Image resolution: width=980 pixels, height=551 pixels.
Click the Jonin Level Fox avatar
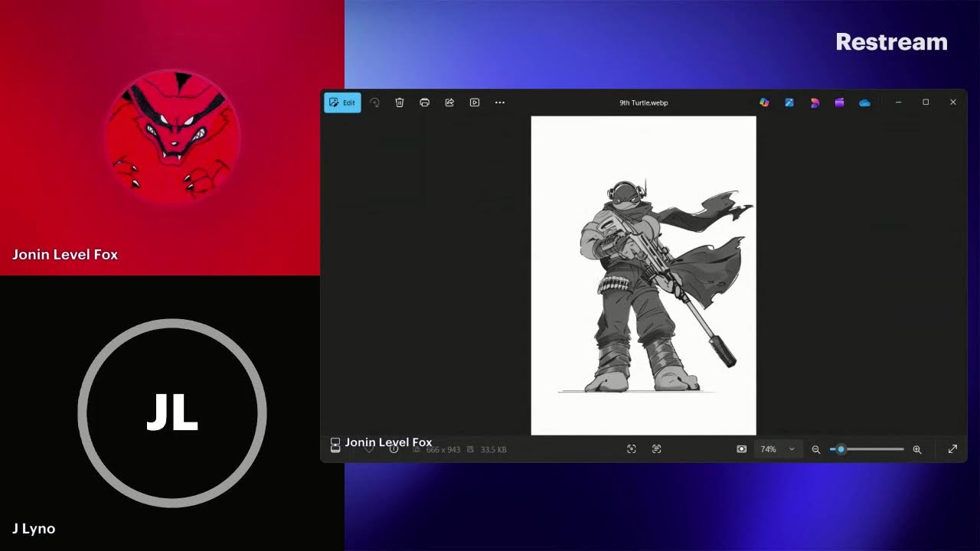pos(172,137)
